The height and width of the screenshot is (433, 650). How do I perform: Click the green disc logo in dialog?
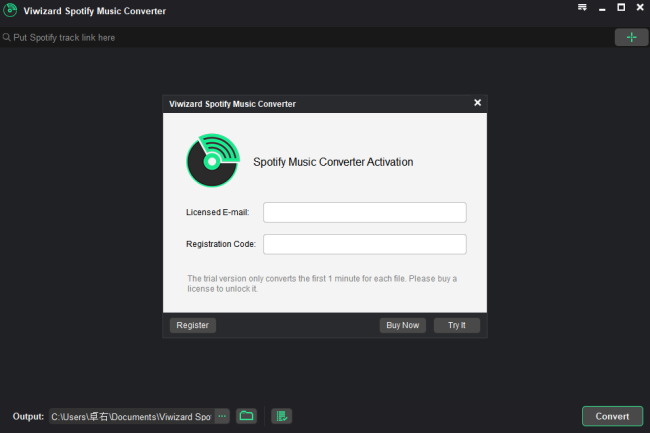coord(213,160)
